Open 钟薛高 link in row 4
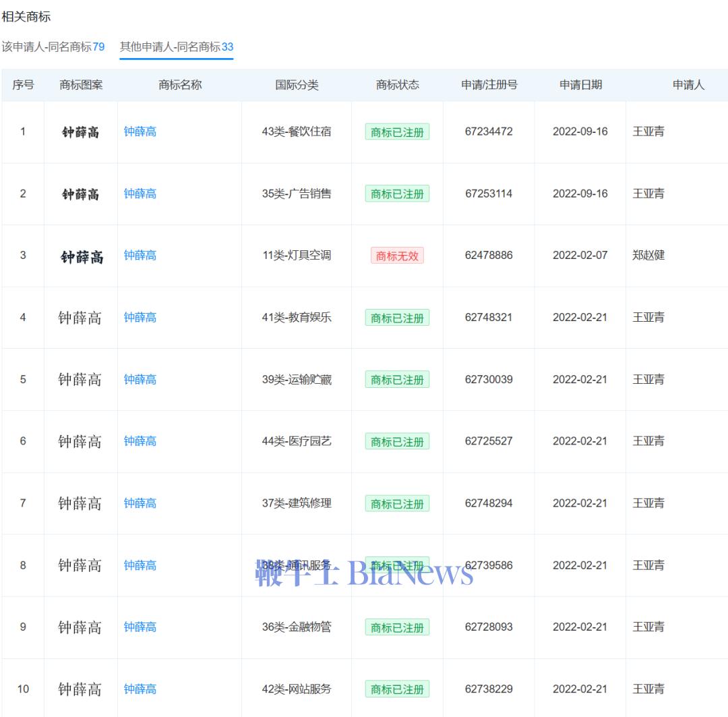The height and width of the screenshot is (717, 728). (140, 318)
